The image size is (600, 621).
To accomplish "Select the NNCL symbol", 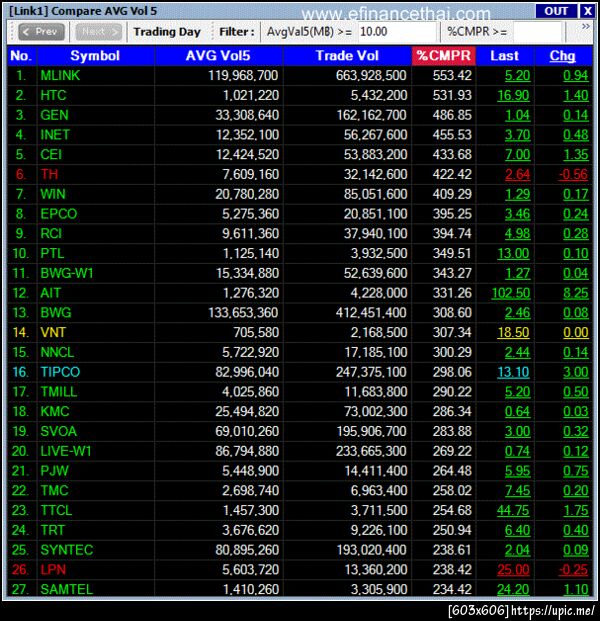I will coord(57,352).
